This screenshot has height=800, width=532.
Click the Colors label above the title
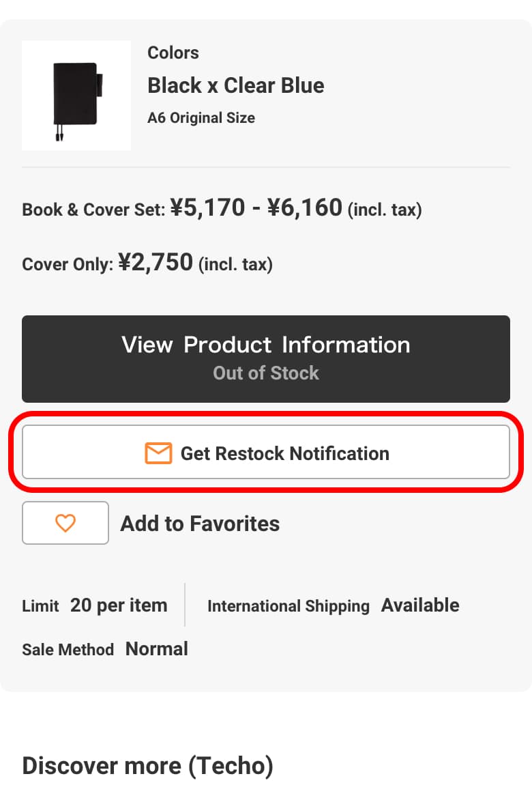pos(173,53)
